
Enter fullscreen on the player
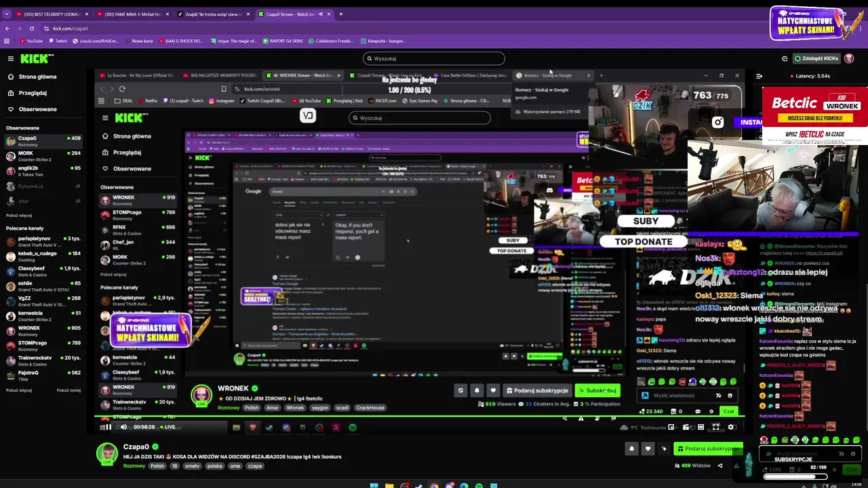[715, 427]
